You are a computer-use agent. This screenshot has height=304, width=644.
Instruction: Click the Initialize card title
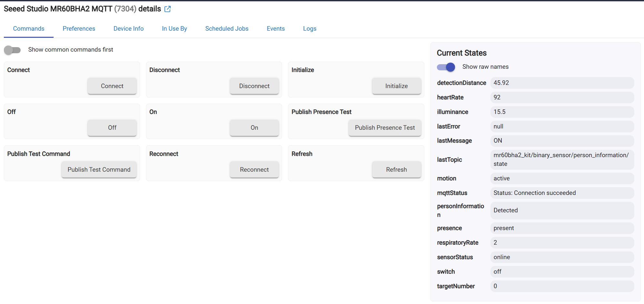[x=303, y=70]
